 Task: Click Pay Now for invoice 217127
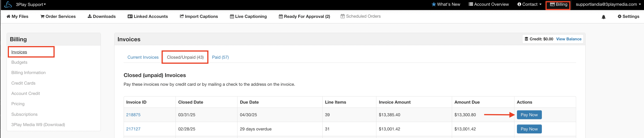(x=529, y=129)
